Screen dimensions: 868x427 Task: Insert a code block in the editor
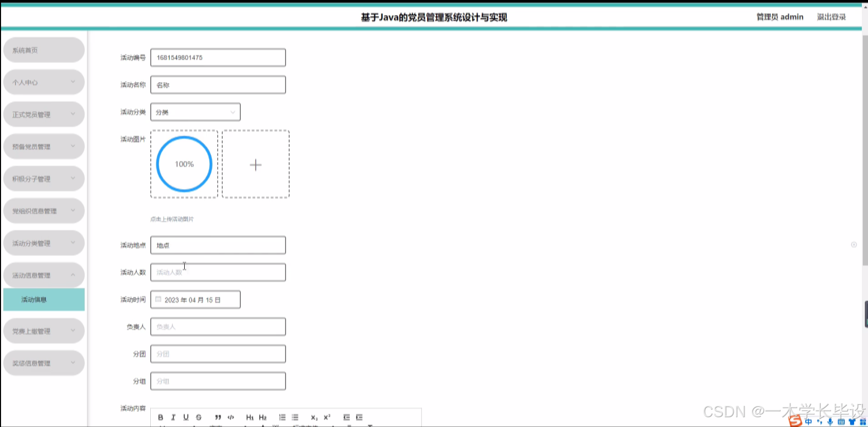click(x=231, y=417)
